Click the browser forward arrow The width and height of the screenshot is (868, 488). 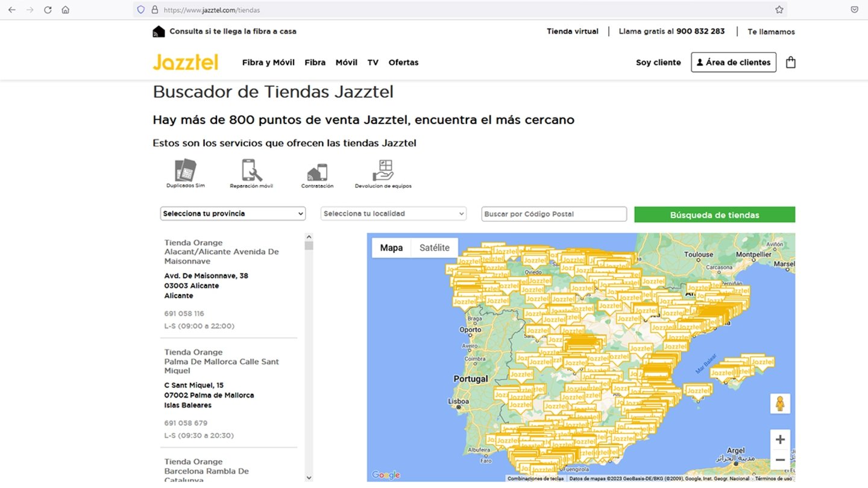(30, 10)
